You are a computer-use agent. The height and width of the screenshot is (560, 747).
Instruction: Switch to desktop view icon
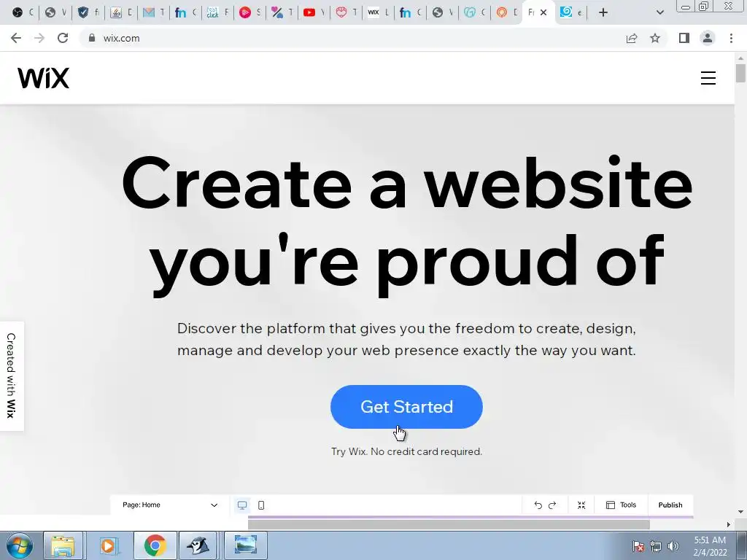(x=242, y=505)
